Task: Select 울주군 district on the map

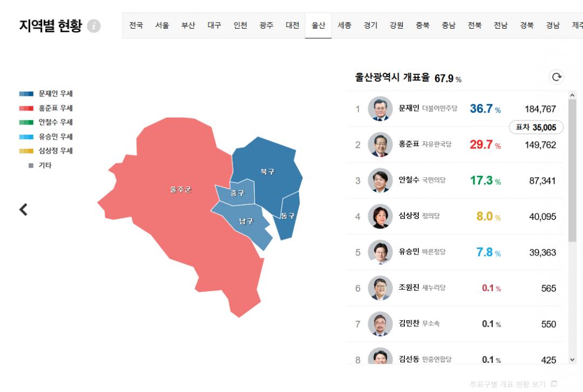Action: coord(180,190)
